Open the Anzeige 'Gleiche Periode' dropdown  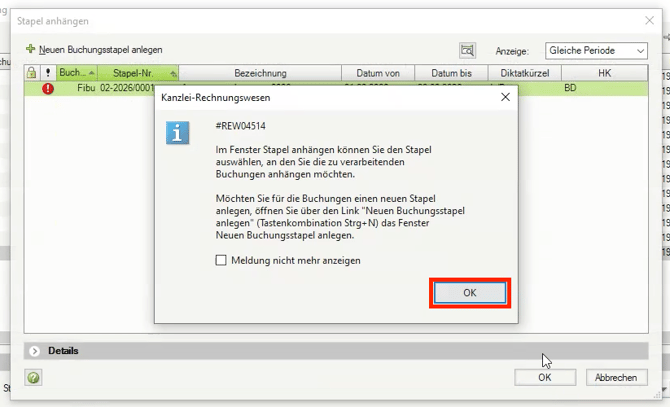(x=597, y=51)
